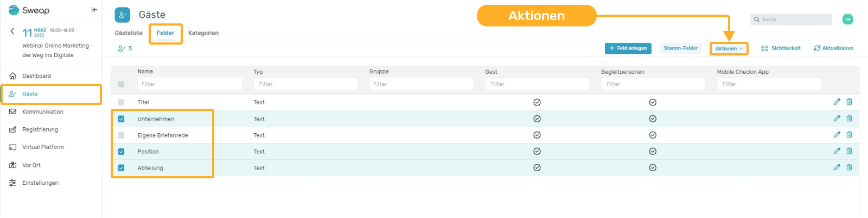Open Einstellungen in the sidebar
The width and height of the screenshot is (868, 218).
point(40,183)
